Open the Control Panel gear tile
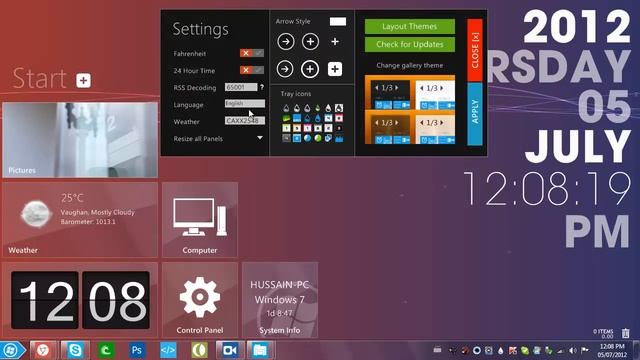640x360 pixels. pyautogui.click(x=200, y=300)
